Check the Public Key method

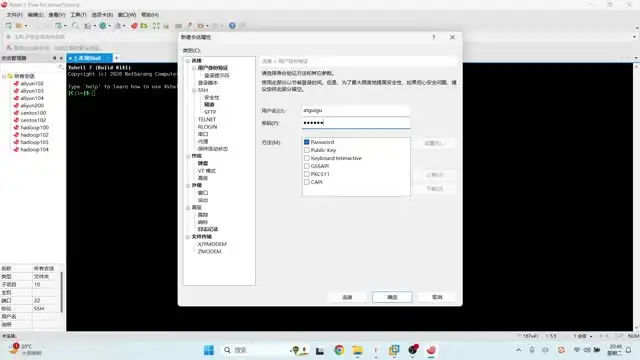(x=307, y=150)
